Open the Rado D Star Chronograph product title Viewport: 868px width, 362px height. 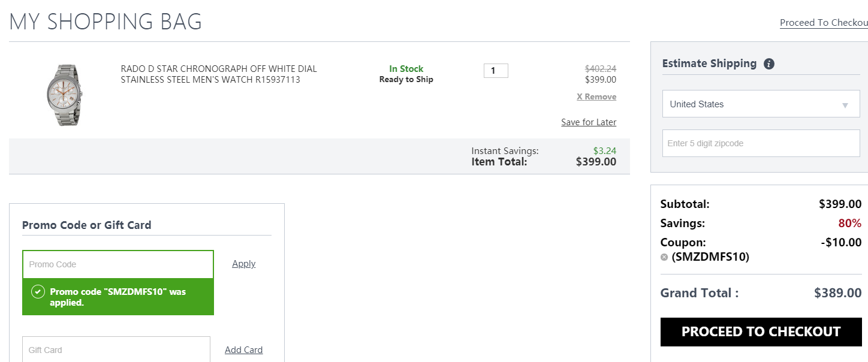click(x=219, y=74)
